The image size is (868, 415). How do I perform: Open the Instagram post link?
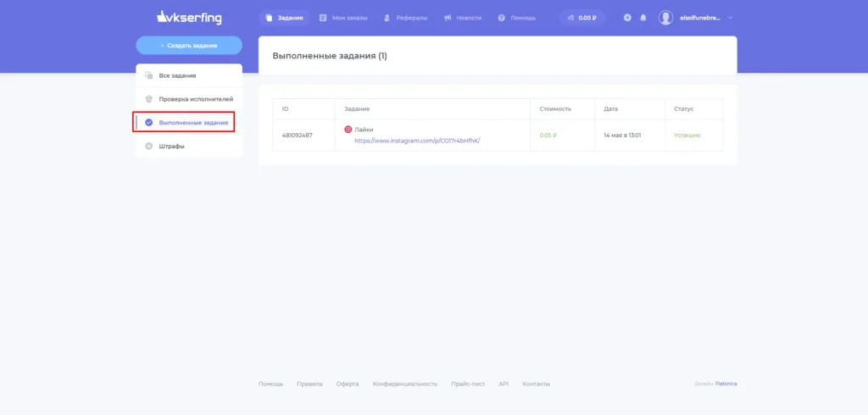tap(417, 141)
